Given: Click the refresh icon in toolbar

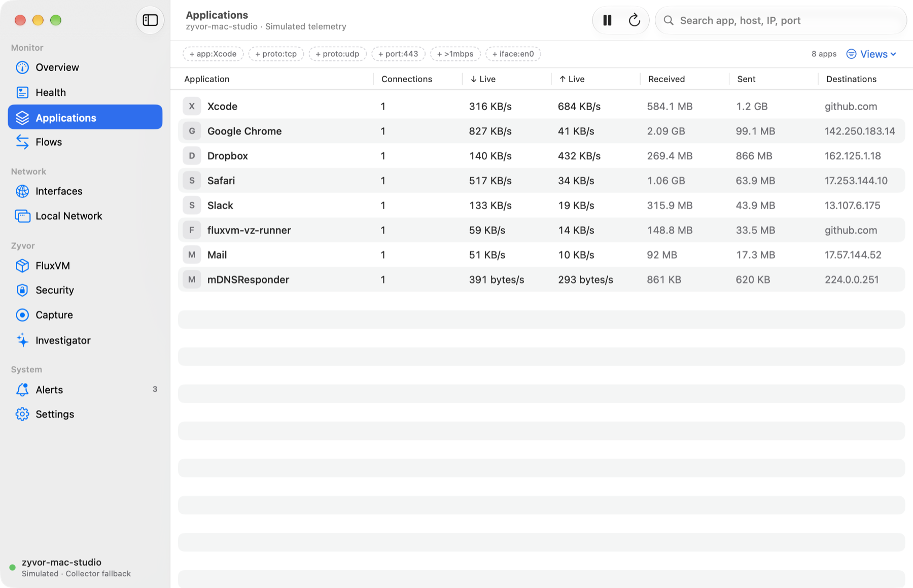Looking at the screenshot, I should pos(634,20).
